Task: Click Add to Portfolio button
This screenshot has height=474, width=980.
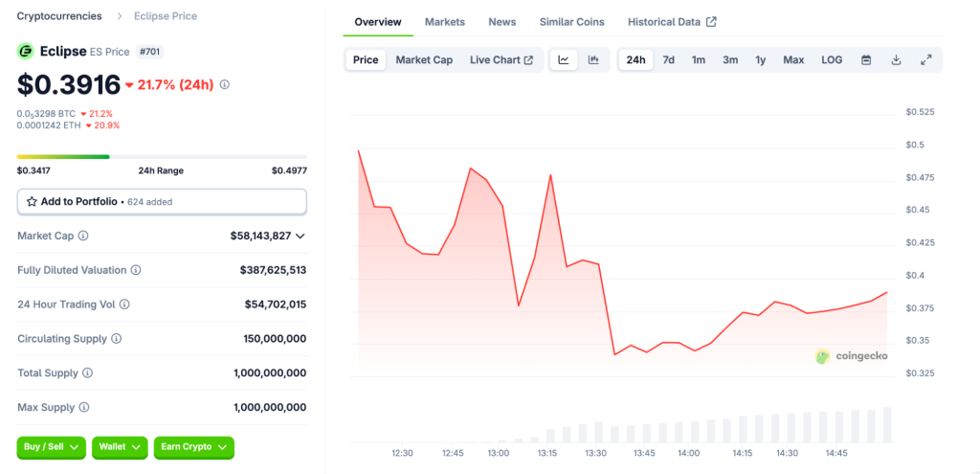Action: 162,202
